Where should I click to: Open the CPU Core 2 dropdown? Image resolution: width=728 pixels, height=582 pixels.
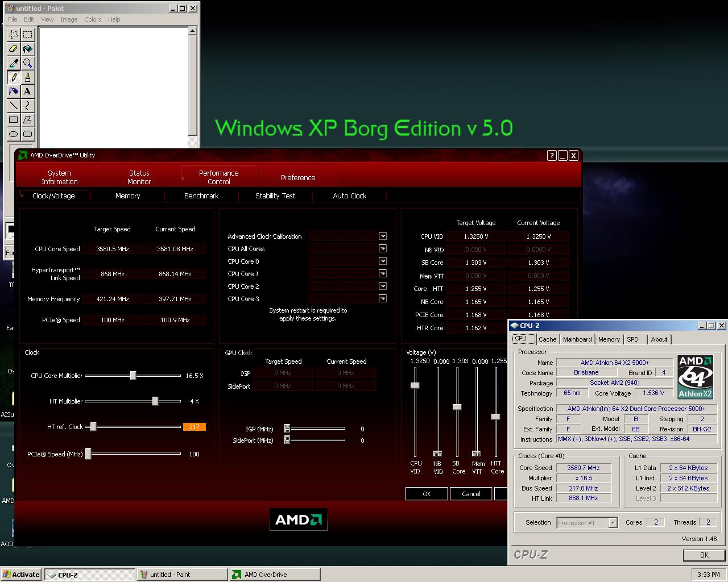[x=383, y=286]
